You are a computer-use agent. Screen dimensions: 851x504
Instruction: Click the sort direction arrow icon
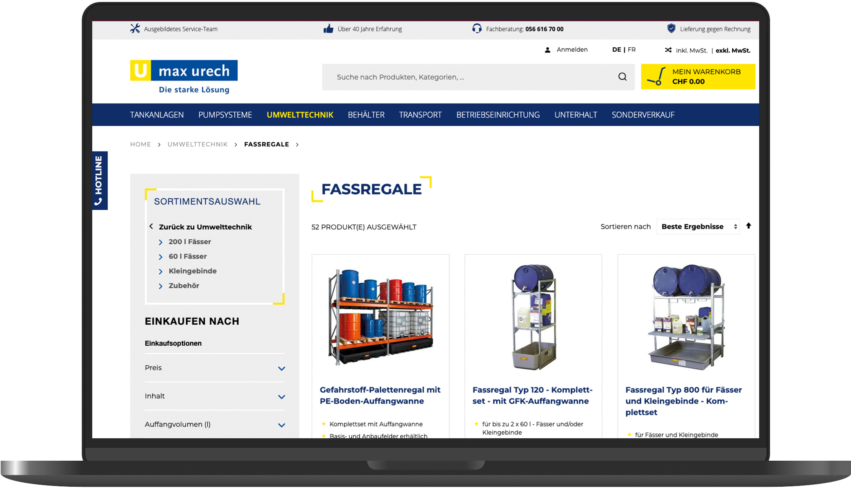(748, 226)
